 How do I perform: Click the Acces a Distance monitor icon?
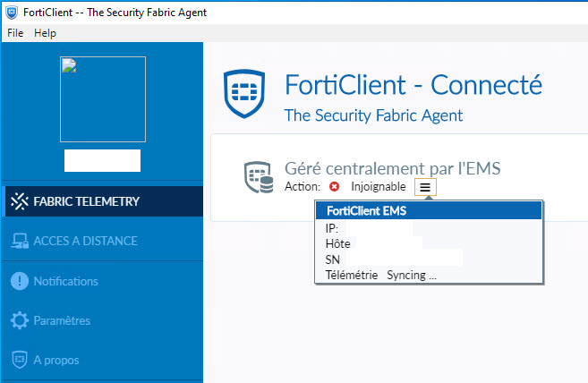19,241
